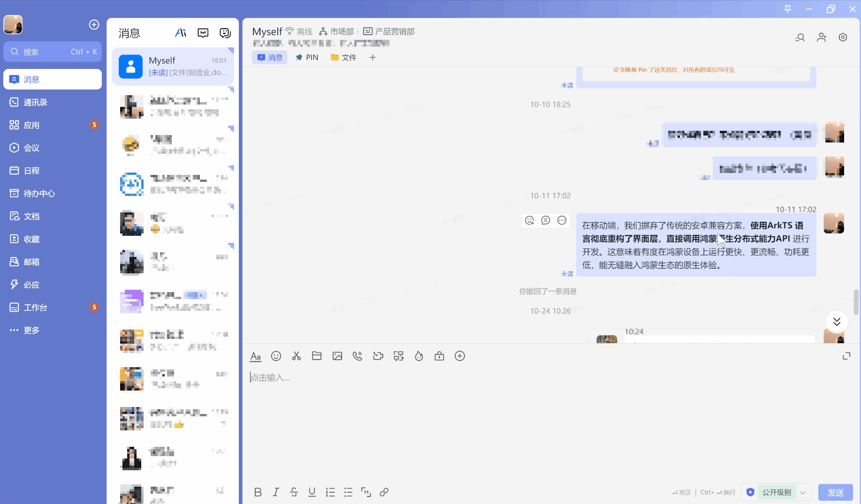Open chat settings gear at top right
The height and width of the screenshot is (504, 861).
[x=843, y=37]
